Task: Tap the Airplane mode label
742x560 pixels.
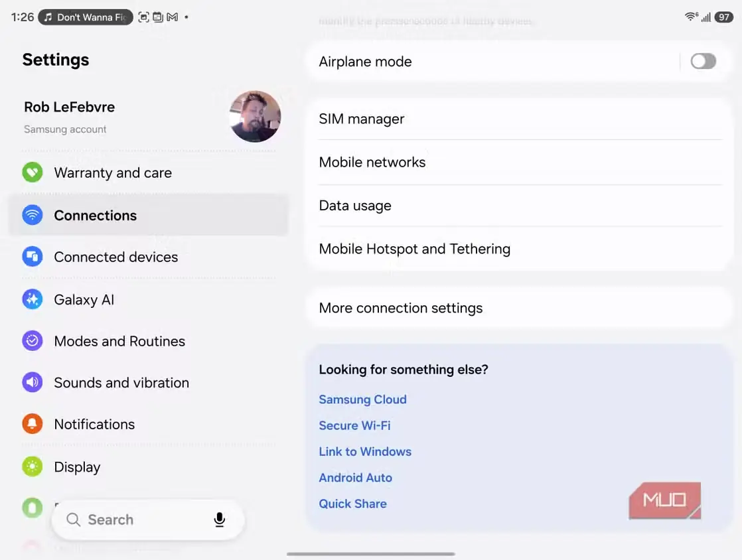Action: pyautogui.click(x=365, y=62)
